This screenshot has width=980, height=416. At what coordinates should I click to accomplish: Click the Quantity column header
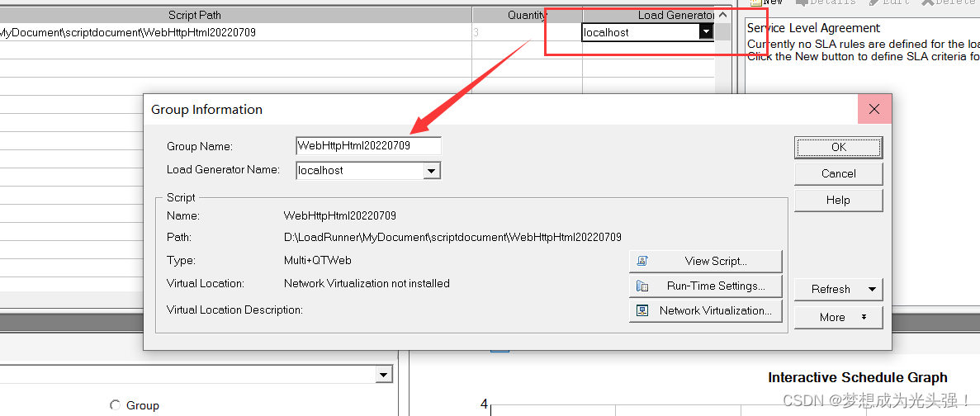point(527,15)
